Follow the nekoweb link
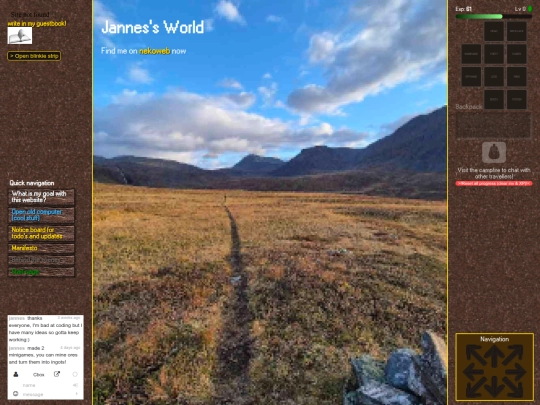Image resolution: width=540 pixels, height=405 pixels. (154, 51)
